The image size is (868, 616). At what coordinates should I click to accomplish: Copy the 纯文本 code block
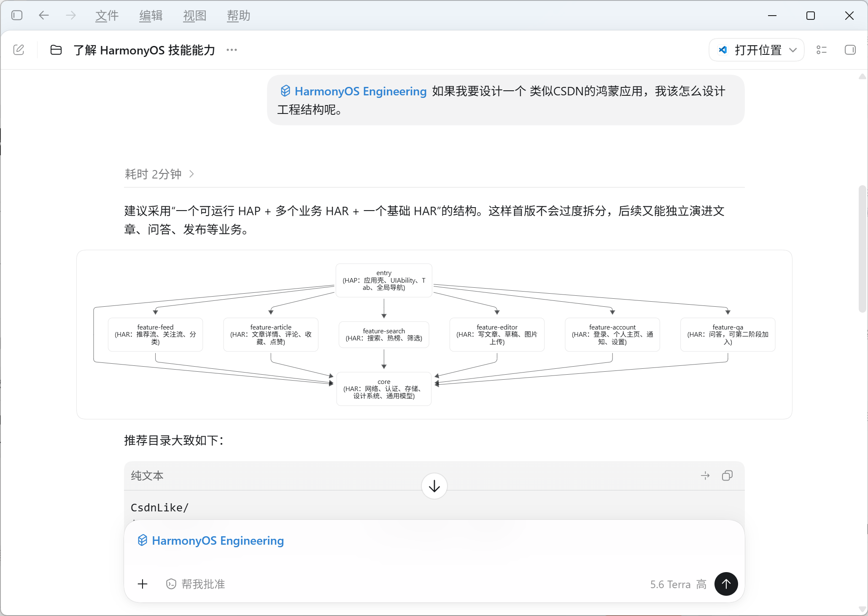(727, 476)
